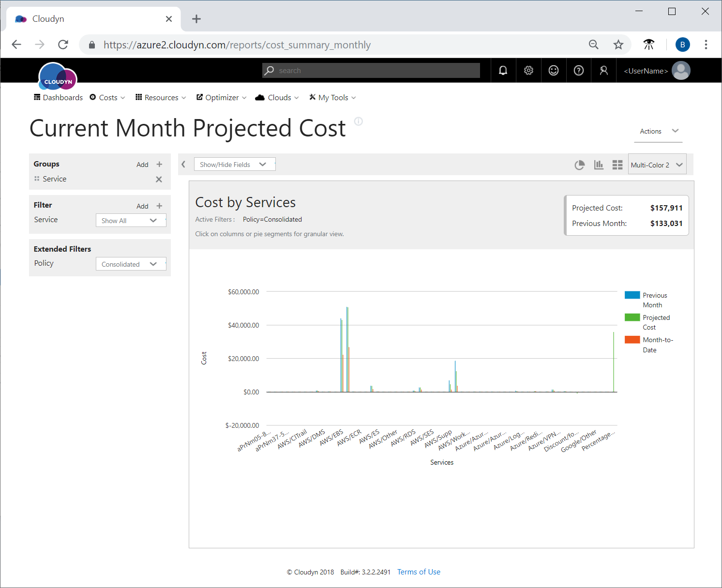Open the Show/Hide Fields dropdown

(x=235, y=165)
